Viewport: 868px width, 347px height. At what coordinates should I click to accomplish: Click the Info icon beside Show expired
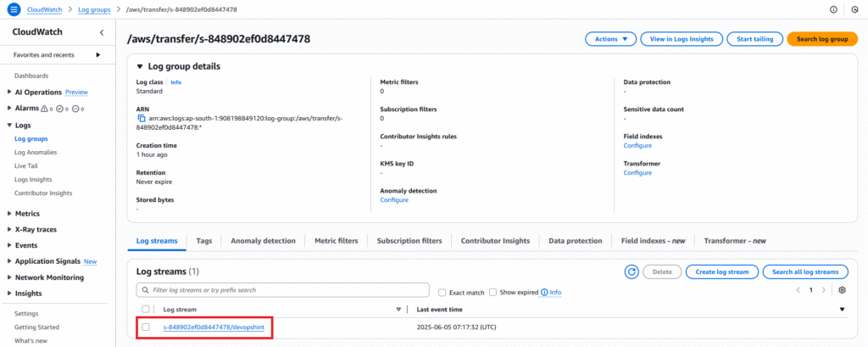coord(544,292)
